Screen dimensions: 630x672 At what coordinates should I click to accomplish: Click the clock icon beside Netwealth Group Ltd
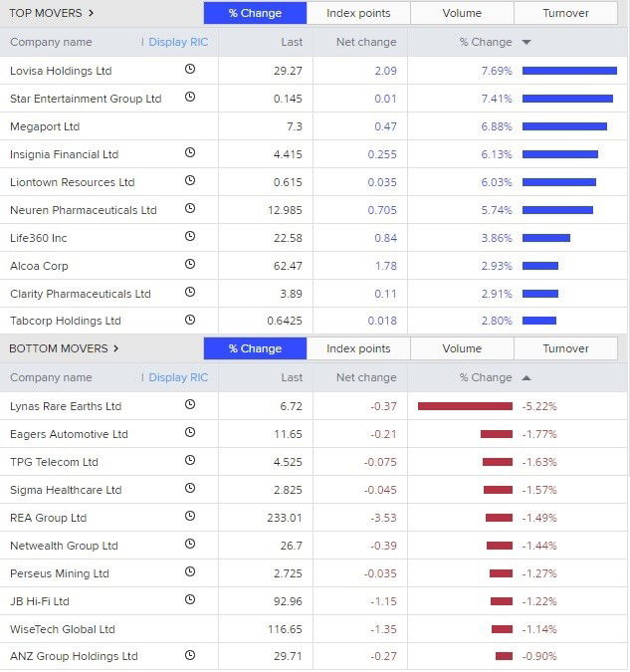pyautogui.click(x=190, y=544)
